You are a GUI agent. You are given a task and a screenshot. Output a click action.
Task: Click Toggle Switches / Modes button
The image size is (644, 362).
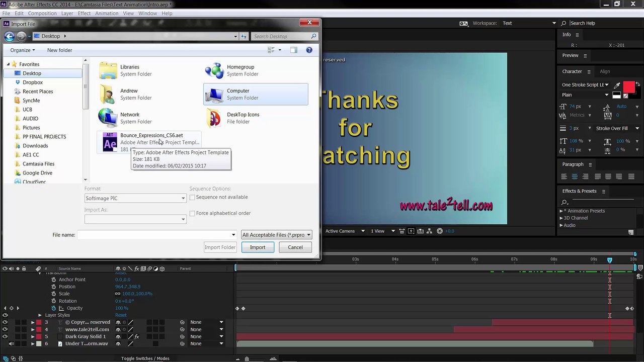click(x=145, y=358)
